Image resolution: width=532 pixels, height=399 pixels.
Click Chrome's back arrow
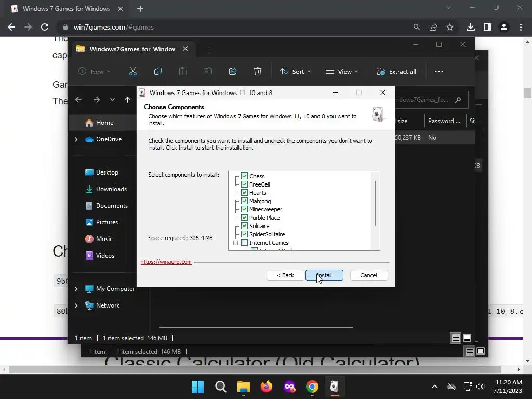(11, 27)
